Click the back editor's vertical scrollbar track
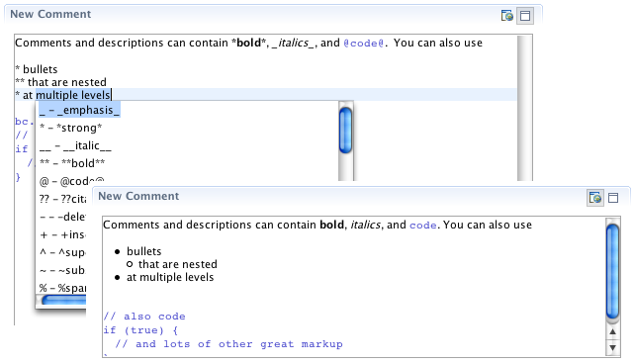 click(525, 108)
